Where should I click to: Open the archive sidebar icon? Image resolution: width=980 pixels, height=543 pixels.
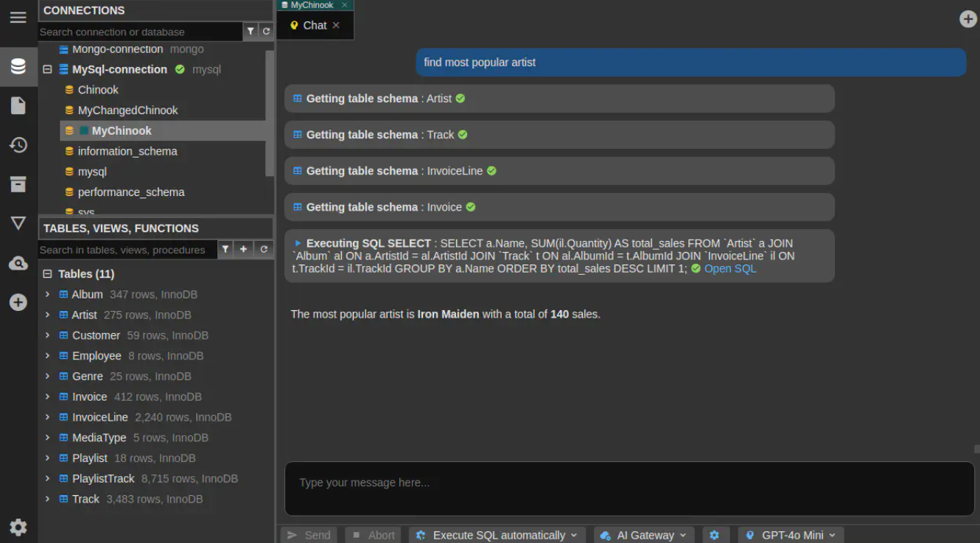pos(18,184)
